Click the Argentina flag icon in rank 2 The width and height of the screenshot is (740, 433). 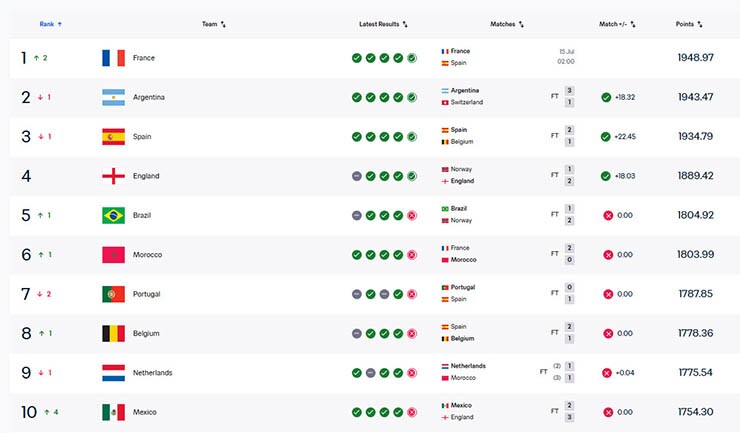click(x=113, y=97)
